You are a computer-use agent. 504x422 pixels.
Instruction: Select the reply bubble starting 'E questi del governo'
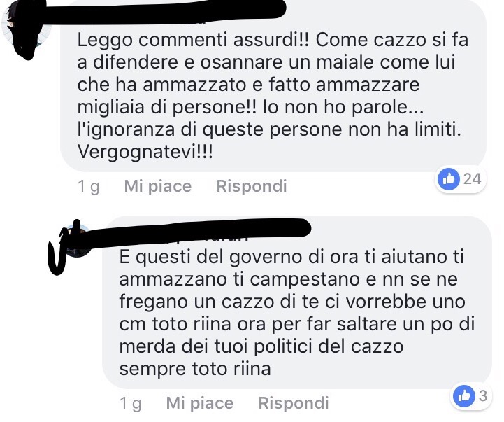click(x=297, y=302)
